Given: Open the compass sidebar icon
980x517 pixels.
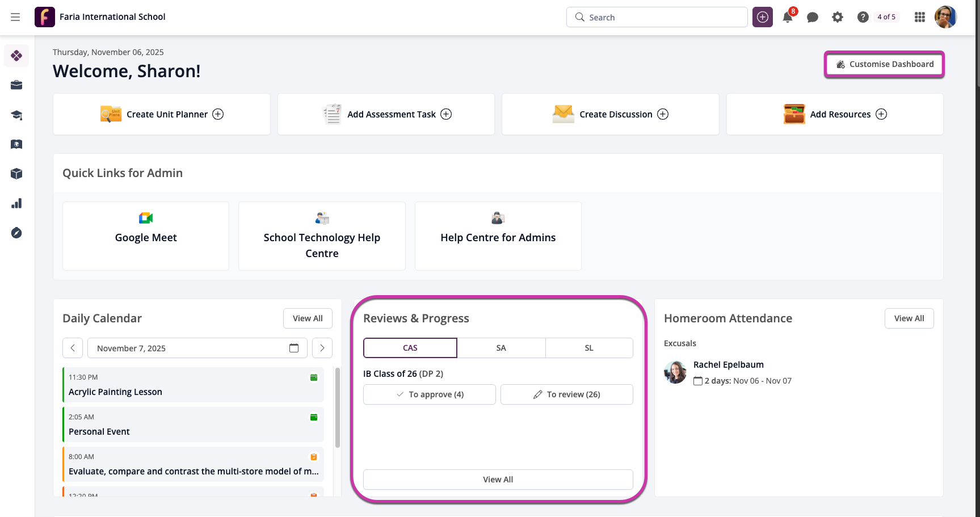Looking at the screenshot, I should pyautogui.click(x=16, y=233).
